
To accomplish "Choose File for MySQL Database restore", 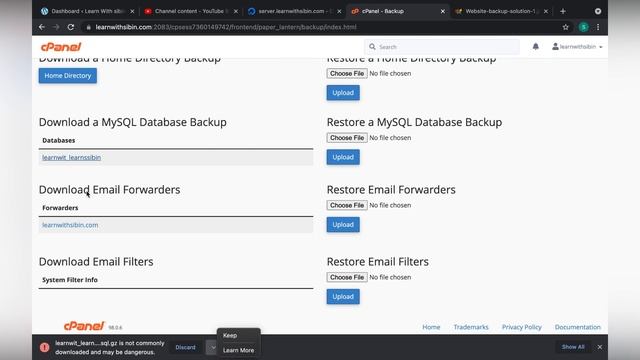I will (x=347, y=138).
